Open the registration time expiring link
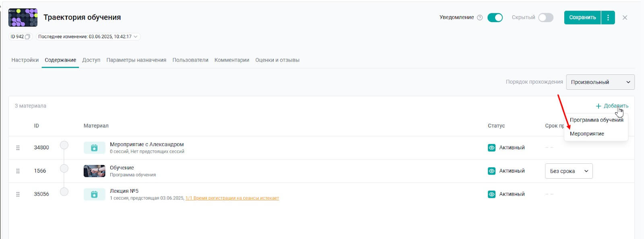 (232, 198)
